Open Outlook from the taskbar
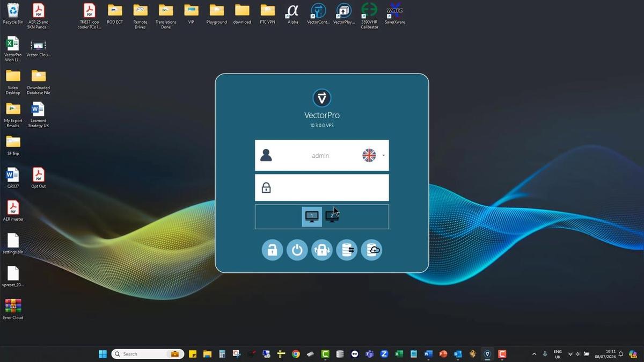 [458, 354]
